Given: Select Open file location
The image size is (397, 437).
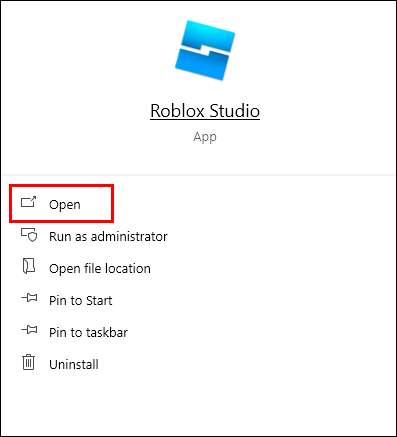Looking at the screenshot, I should tap(100, 268).
